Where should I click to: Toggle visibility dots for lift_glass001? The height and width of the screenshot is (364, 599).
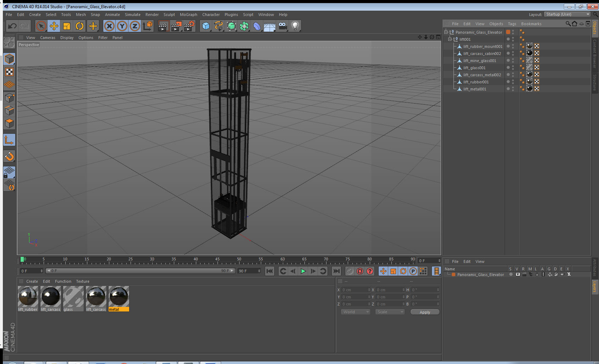tap(513, 67)
